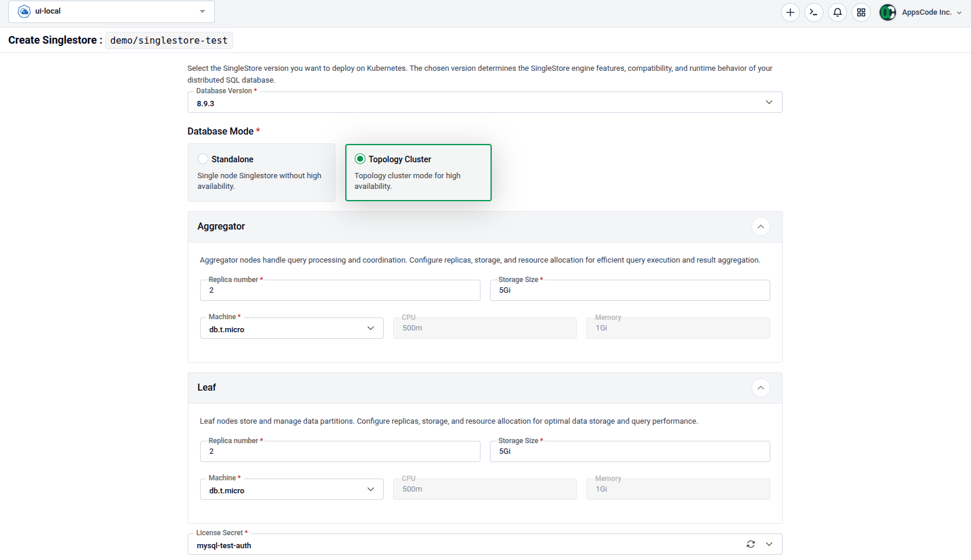Viewport: 971px width, 560px height.
Task: Open the notifications bell
Action: coord(838,12)
